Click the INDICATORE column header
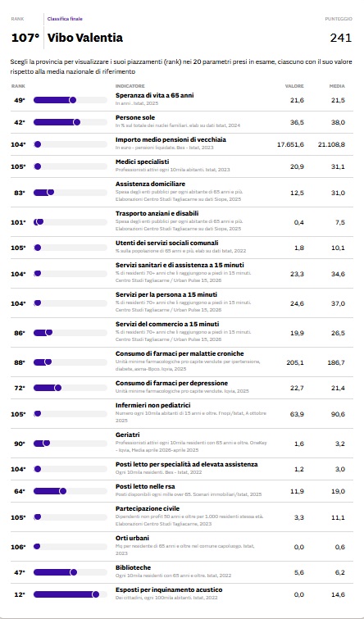The height and width of the screenshot is (619, 364). point(130,86)
